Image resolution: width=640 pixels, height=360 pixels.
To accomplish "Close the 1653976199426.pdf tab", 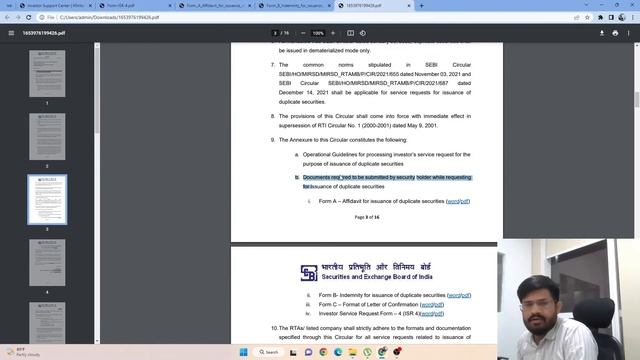I will click(x=409, y=6).
